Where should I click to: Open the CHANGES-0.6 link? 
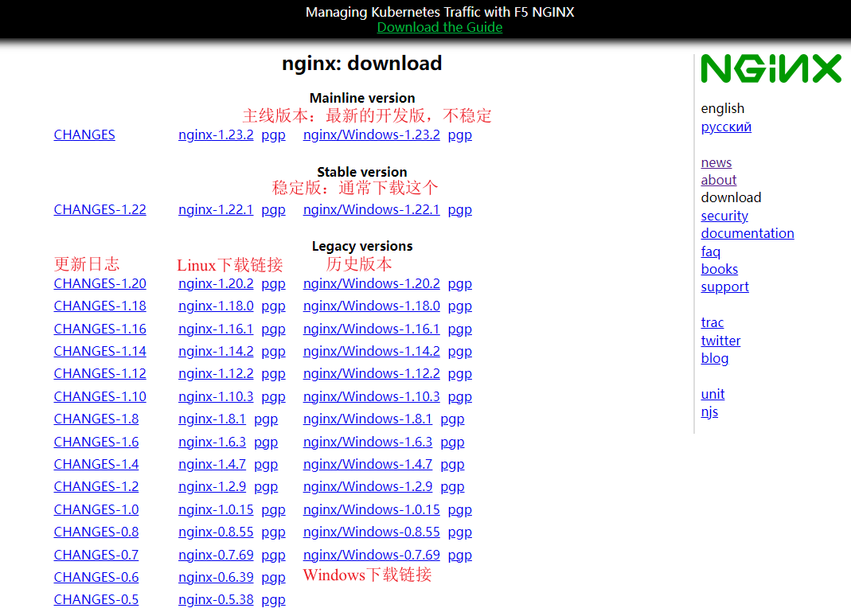(x=96, y=577)
